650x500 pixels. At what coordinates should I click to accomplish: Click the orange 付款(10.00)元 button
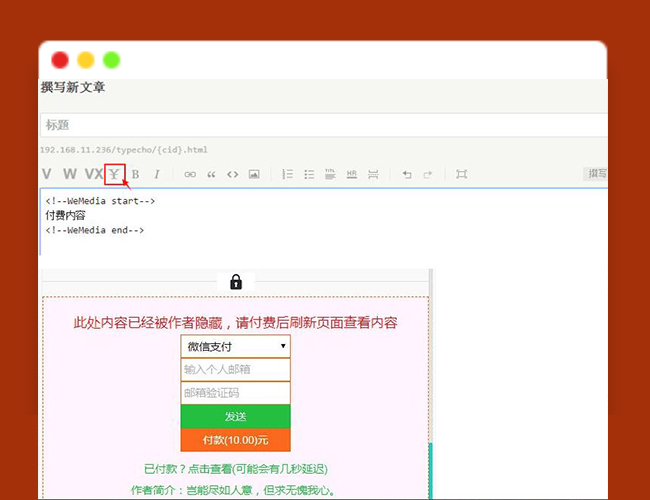pyautogui.click(x=235, y=440)
